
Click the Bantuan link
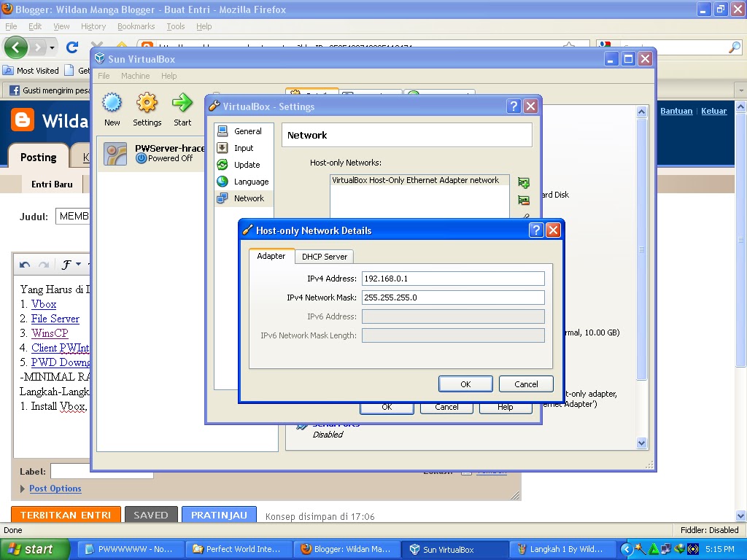click(676, 111)
